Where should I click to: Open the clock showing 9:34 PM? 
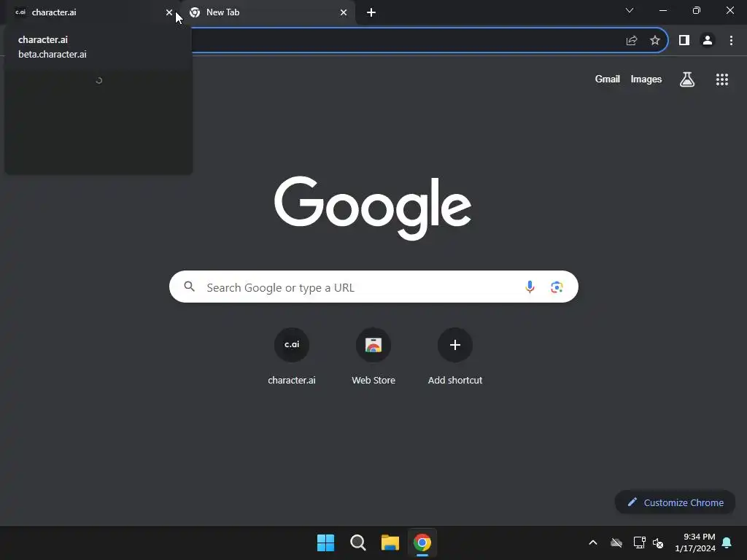695,542
